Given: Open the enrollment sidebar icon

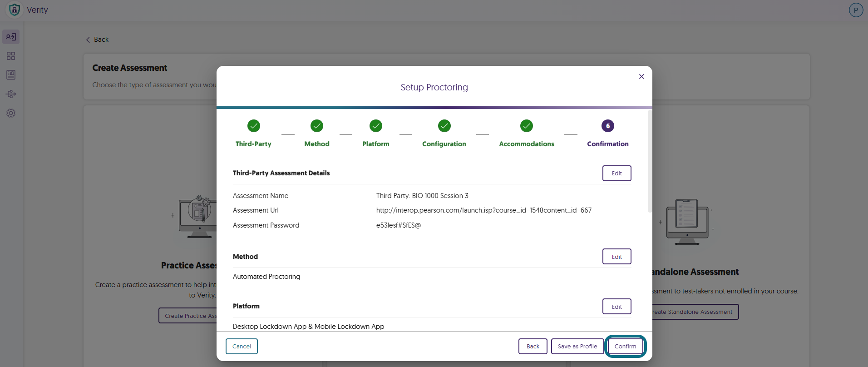Looking at the screenshot, I should pyautogui.click(x=11, y=37).
